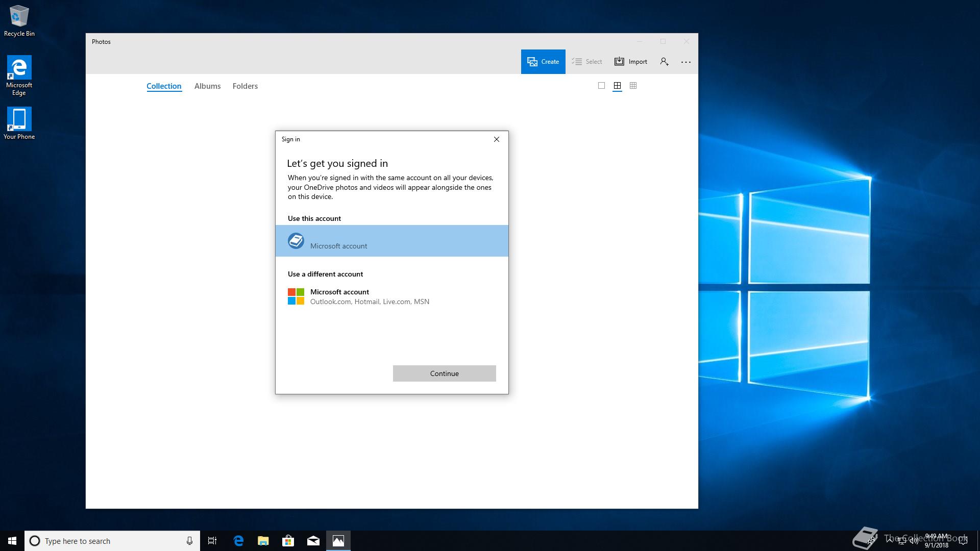
Task: Open File Explorer from the taskbar
Action: [x=263, y=541]
